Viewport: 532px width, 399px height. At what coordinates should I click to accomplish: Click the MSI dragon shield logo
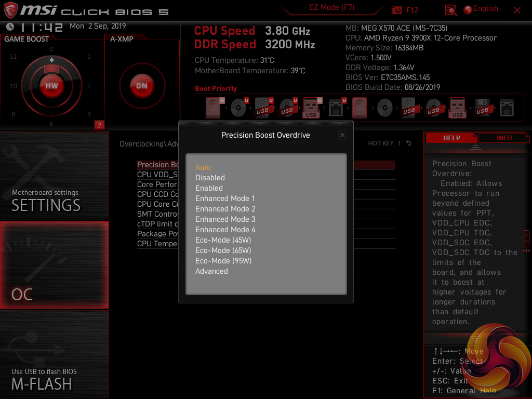coord(10,10)
